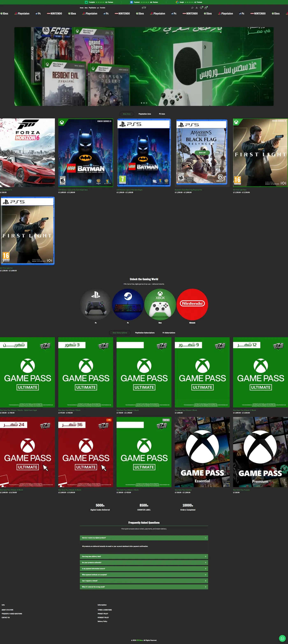
Task: Switch to the Xbox Zone tab
Action: point(127,114)
